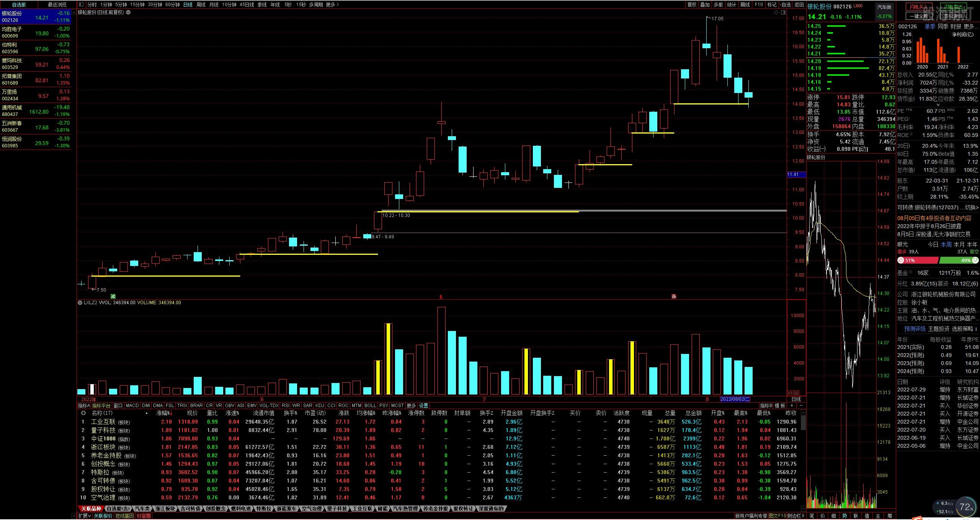
Task: Select 均胜电子 600699 in the watchlist
Action: pyautogui.click(x=36, y=32)
